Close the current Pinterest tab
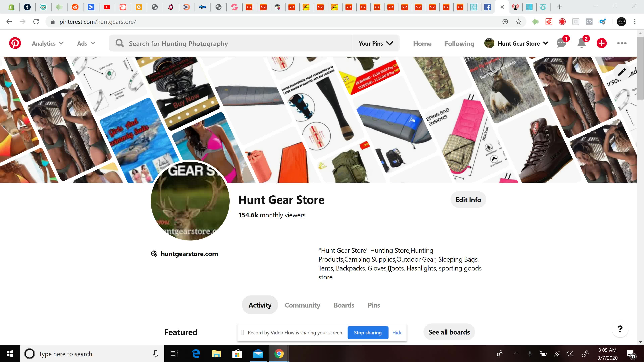This screenshot has width=644, height=362. coord(502,7)
